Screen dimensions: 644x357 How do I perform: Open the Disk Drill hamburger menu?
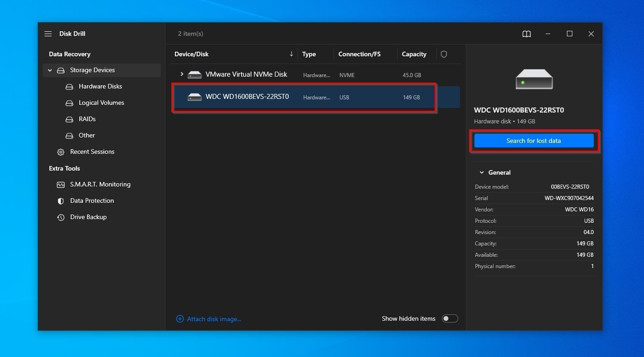click(48, 34)
